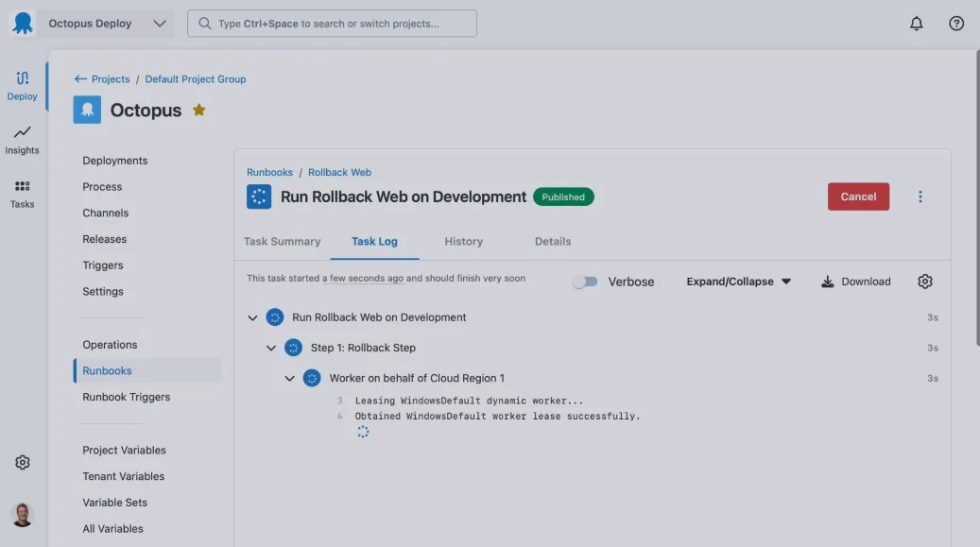
Task: Open the task log settings gear icon
Action: [x=925, y=282]
